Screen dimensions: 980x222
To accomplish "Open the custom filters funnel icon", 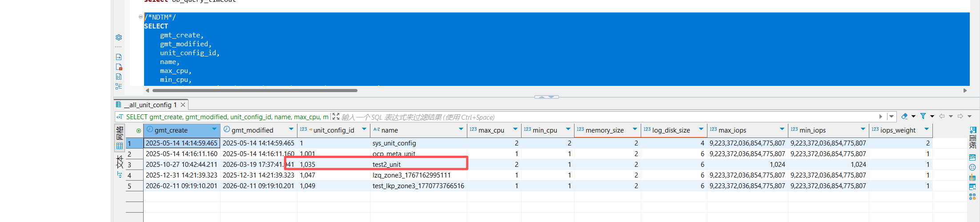I will (x=923, y=117).
